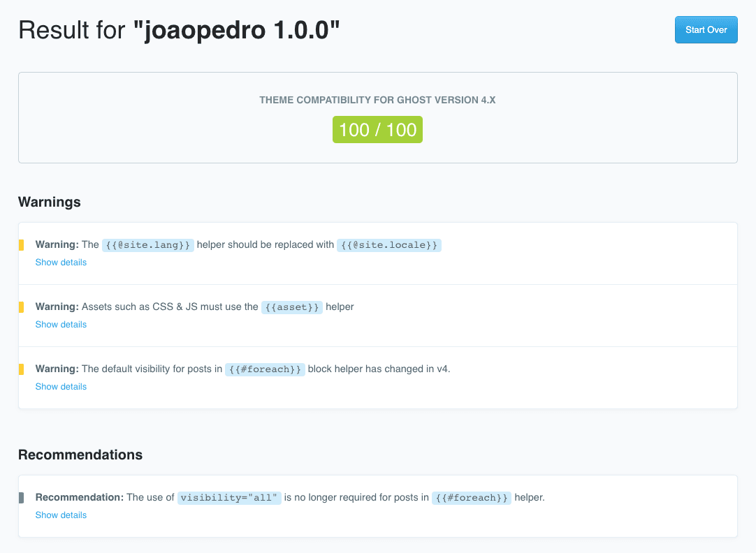Click the "joaopedro 1.0.0" result title
This screenshot has width=756, height=553.
pos(236,31)
